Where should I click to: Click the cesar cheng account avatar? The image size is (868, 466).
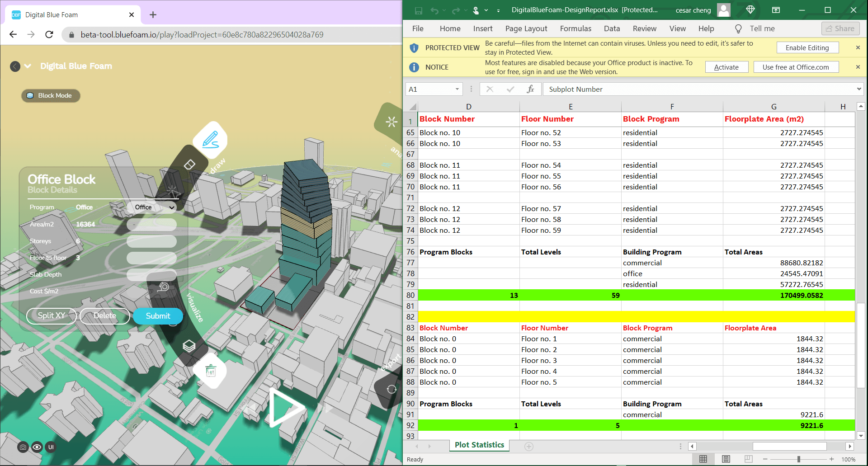[x=724, y=10]
